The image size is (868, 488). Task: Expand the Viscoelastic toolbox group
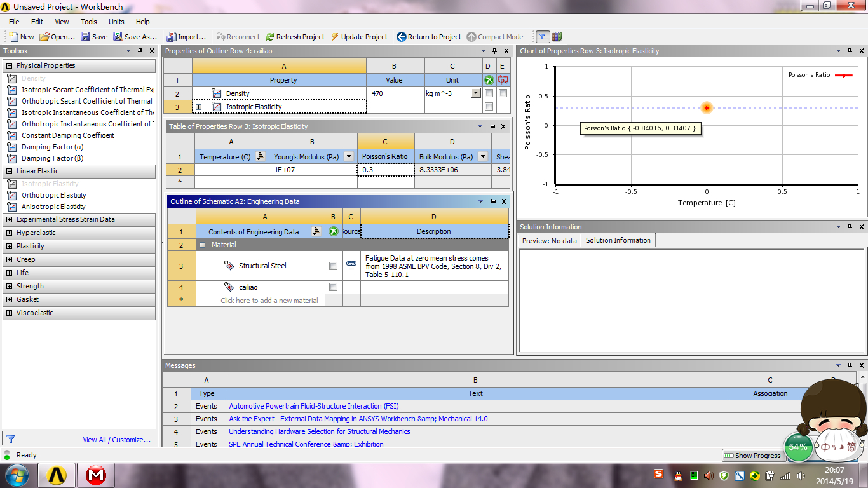click(x=9, y=313)
